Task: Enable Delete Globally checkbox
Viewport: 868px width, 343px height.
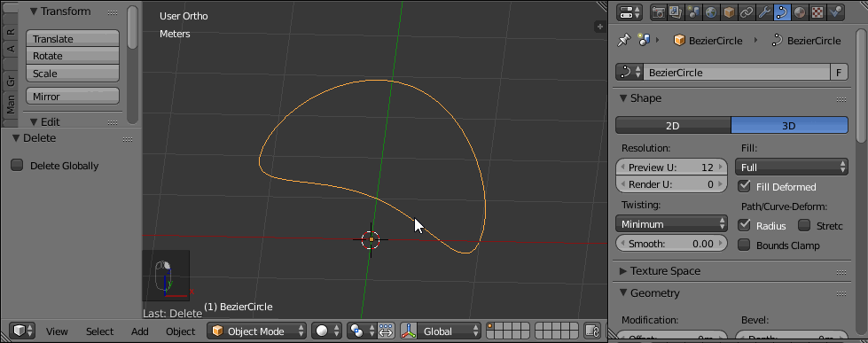Action: [17, 165]
